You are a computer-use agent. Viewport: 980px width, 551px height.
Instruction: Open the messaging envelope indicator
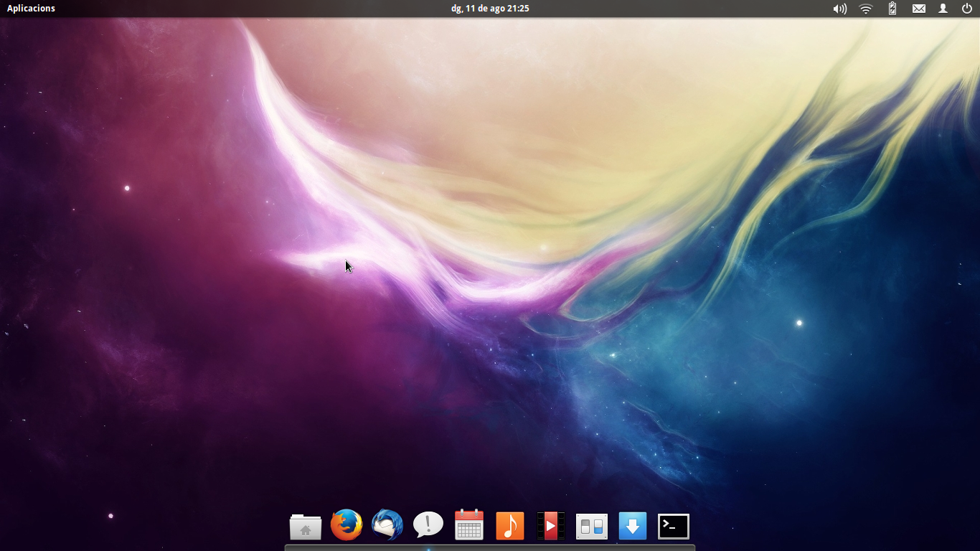click(x=919, y=9)
